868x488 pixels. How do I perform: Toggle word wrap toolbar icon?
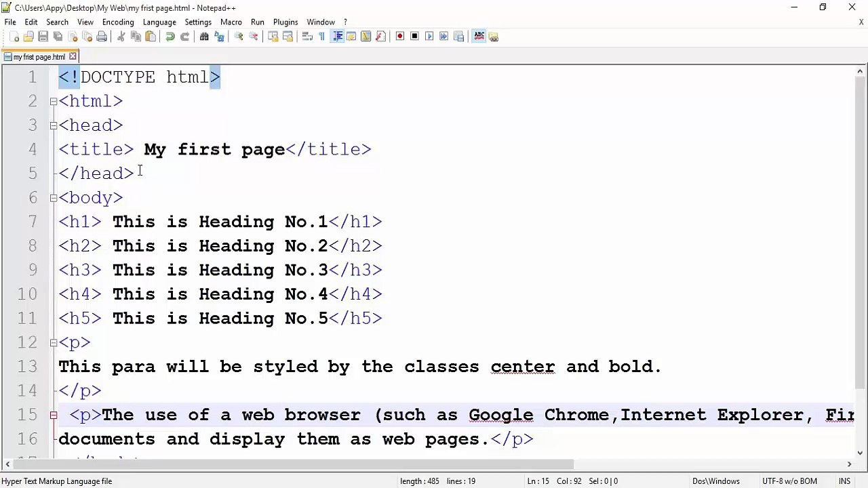[307, 37]
